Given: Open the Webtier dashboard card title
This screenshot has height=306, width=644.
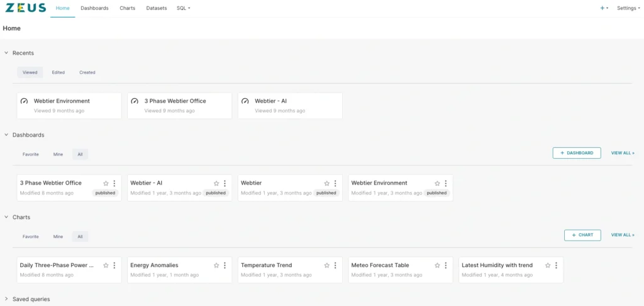Looking at the screenshot, I should pos(252,183).
